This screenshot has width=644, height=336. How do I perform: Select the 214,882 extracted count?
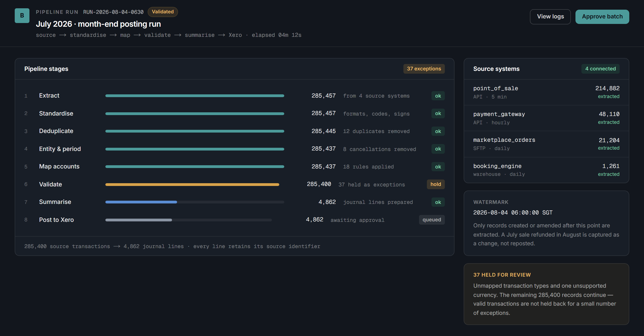tap(607, 88)
